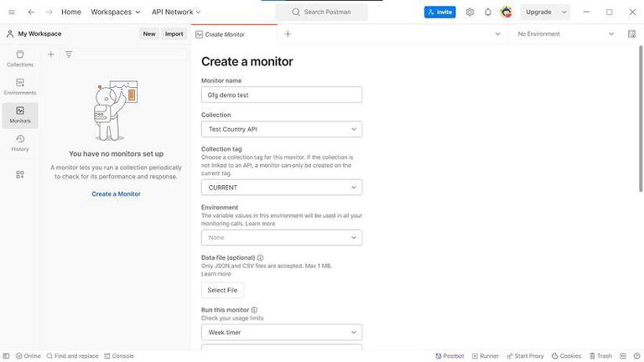
Task: Open the Upgrade options chevron
Action: pos(564,13)
